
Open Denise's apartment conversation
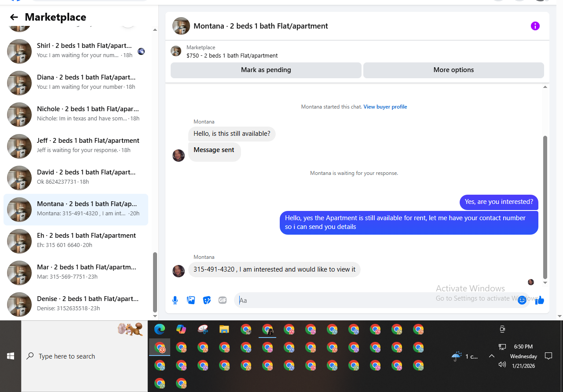click(76, 304)
